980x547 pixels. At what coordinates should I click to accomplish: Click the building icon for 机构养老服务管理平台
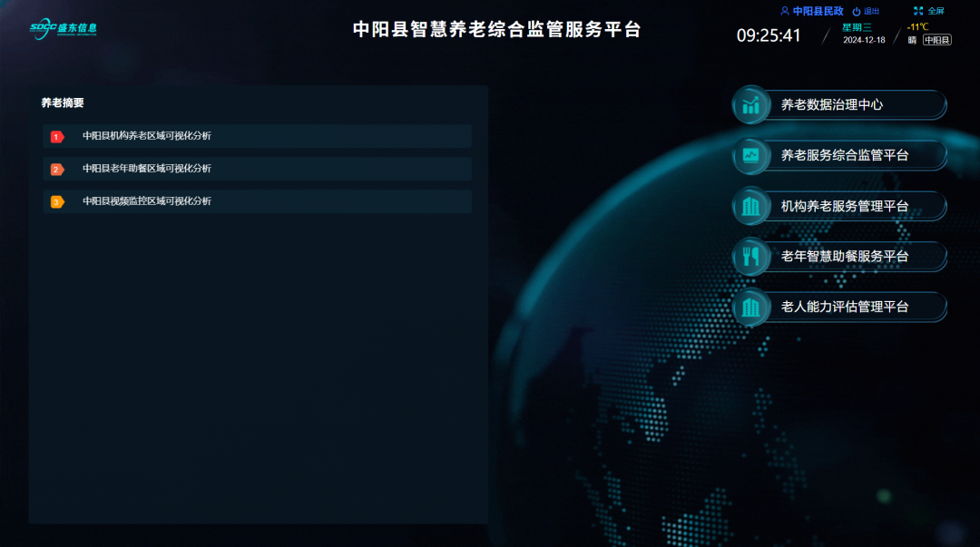click(x=750, y=206)
